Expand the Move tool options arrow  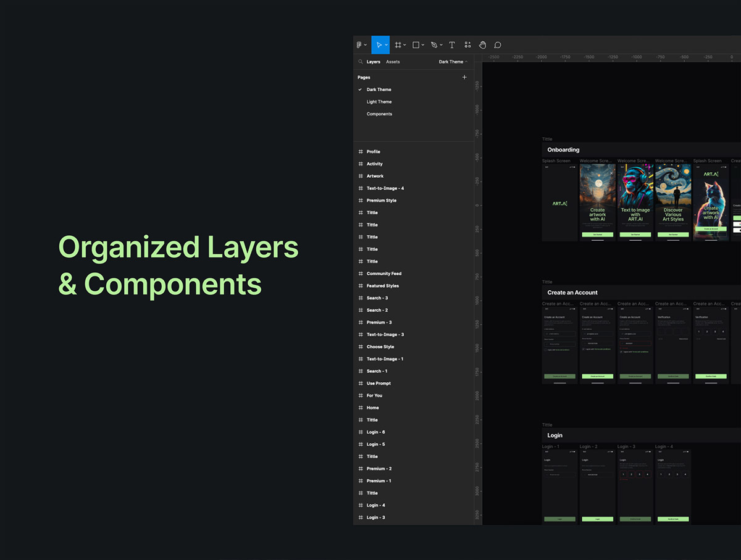(x=387, y=45)
